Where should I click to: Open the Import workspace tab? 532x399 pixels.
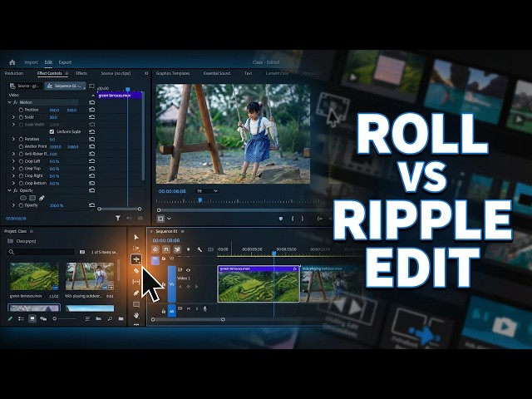click(31, 62)
